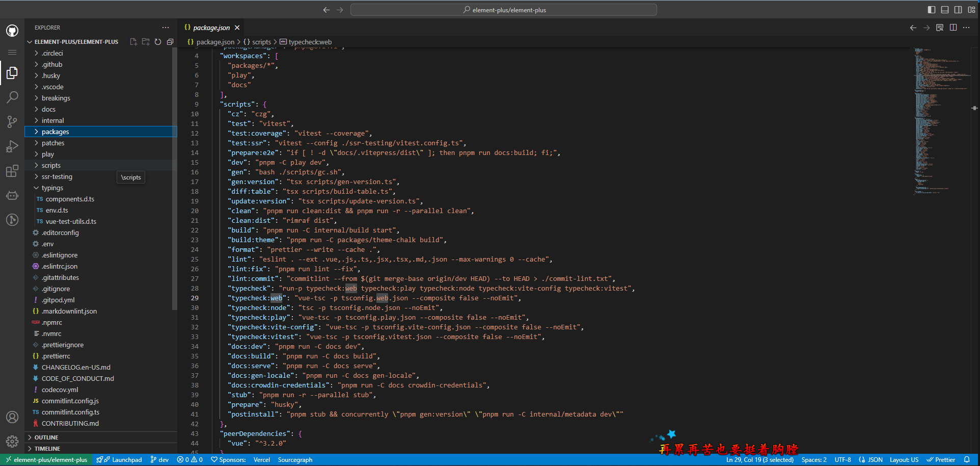Open Customize Layout icon

coord(971,10)
